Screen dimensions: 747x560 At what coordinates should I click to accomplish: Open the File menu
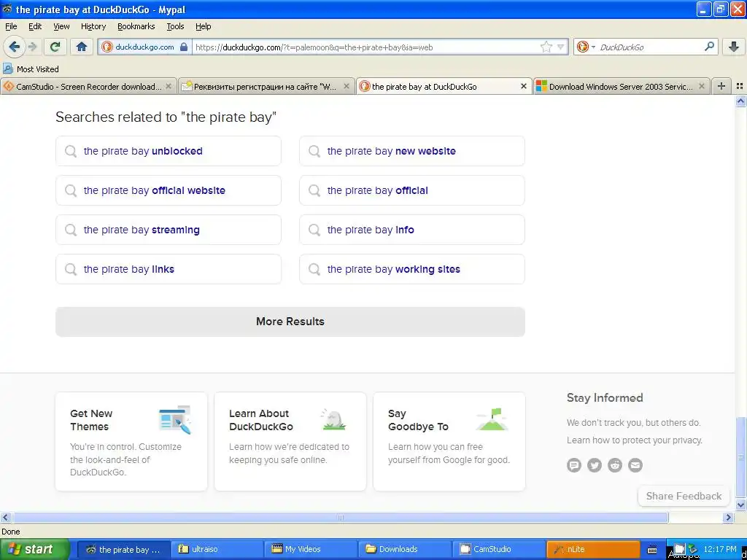pos(10,26)
